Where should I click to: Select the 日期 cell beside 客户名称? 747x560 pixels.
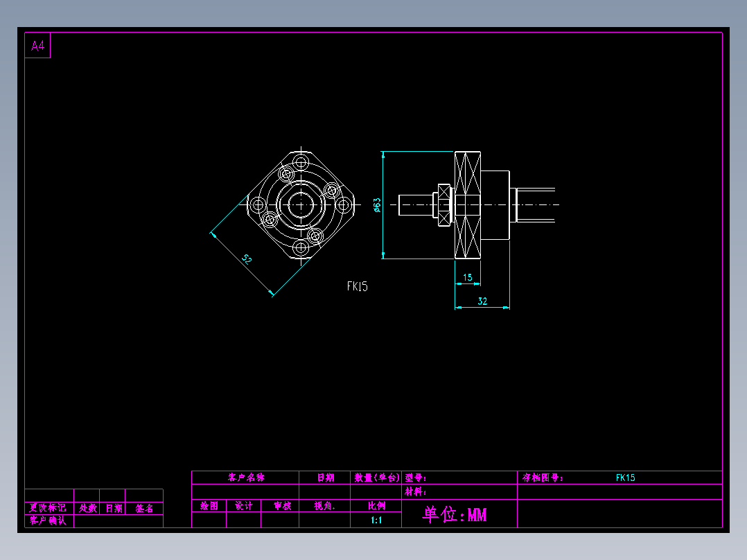(x=326, y=478)
